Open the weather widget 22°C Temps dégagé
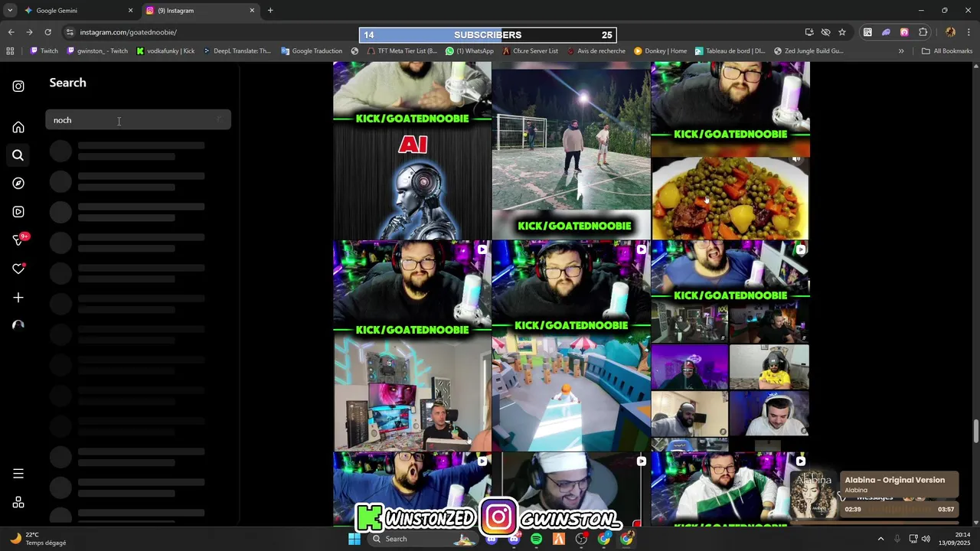 [x=38, y=539]
